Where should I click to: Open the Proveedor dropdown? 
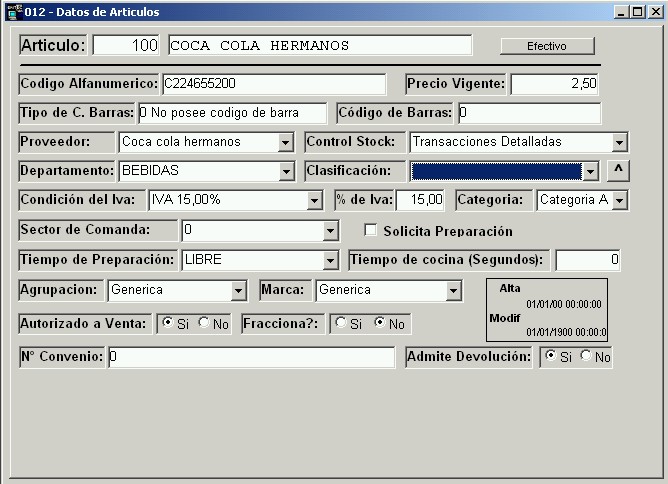(x=285, y=142)
